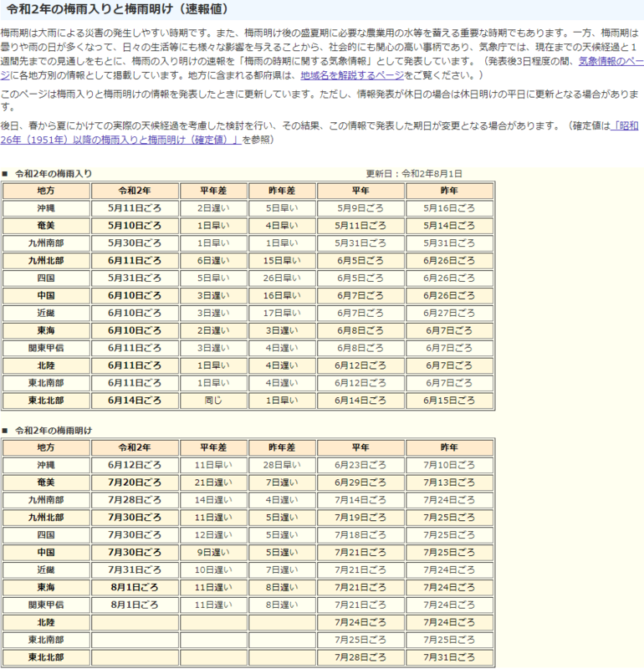
Task: Click the update date 更新日：令和2年8月1日
Action: 414,174
